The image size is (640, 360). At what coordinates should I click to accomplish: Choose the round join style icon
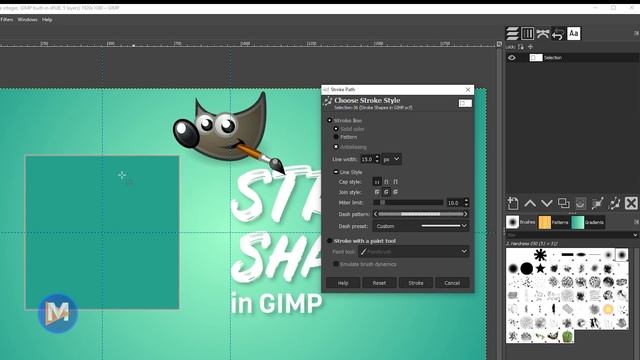coord(386,191)
